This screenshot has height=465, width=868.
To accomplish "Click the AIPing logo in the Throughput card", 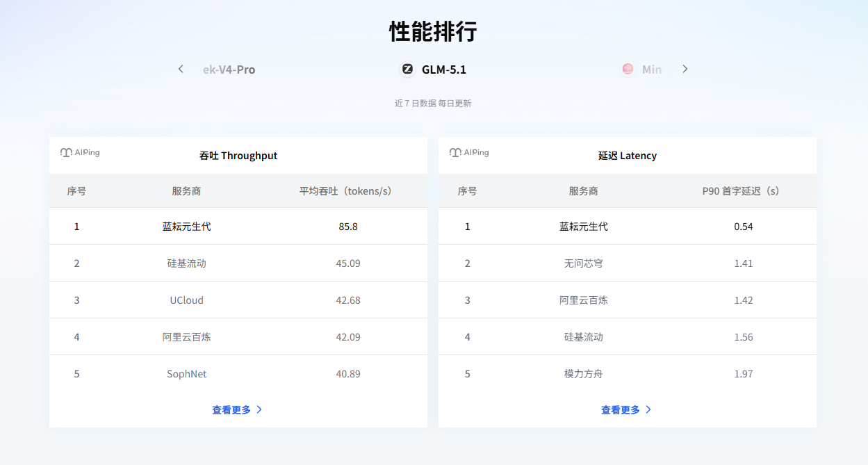I will pos(80,152).
